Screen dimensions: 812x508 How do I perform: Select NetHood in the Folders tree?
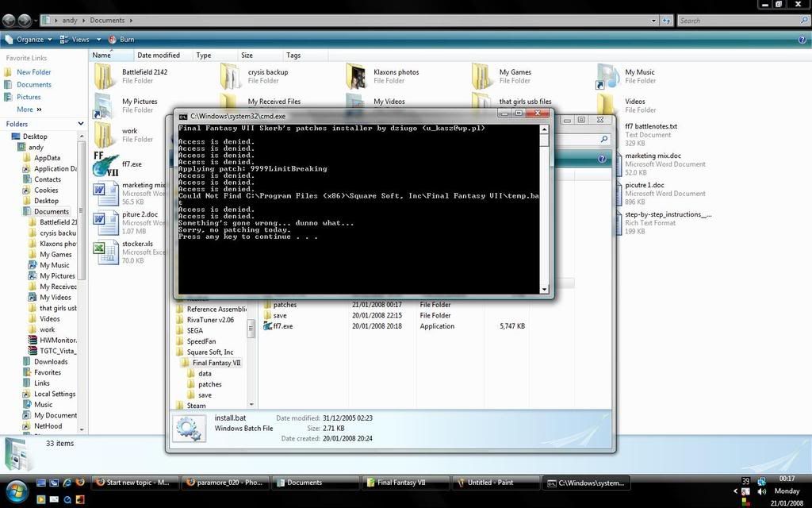[x=48, y=426]
